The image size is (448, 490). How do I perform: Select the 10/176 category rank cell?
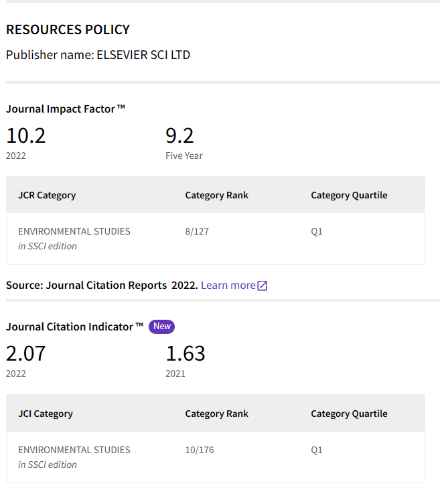click(x=200, y=450)
